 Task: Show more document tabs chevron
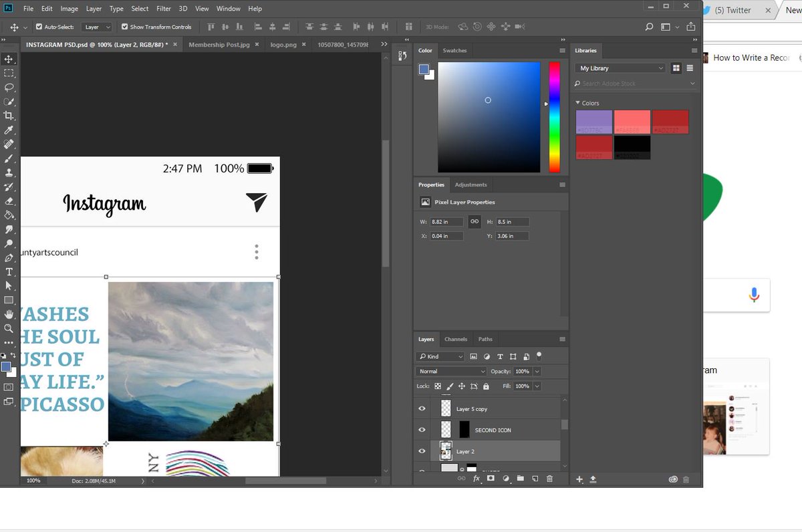point(384,44)
